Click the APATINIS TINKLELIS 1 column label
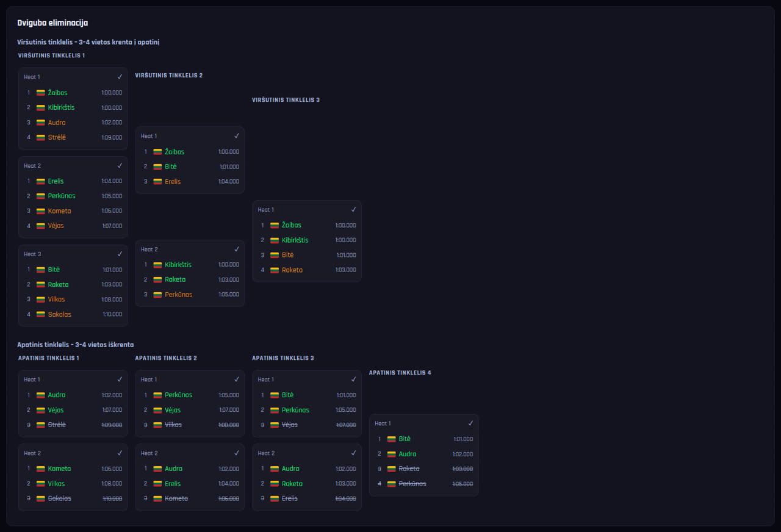 pyautogui.click(x=49, y=358)
